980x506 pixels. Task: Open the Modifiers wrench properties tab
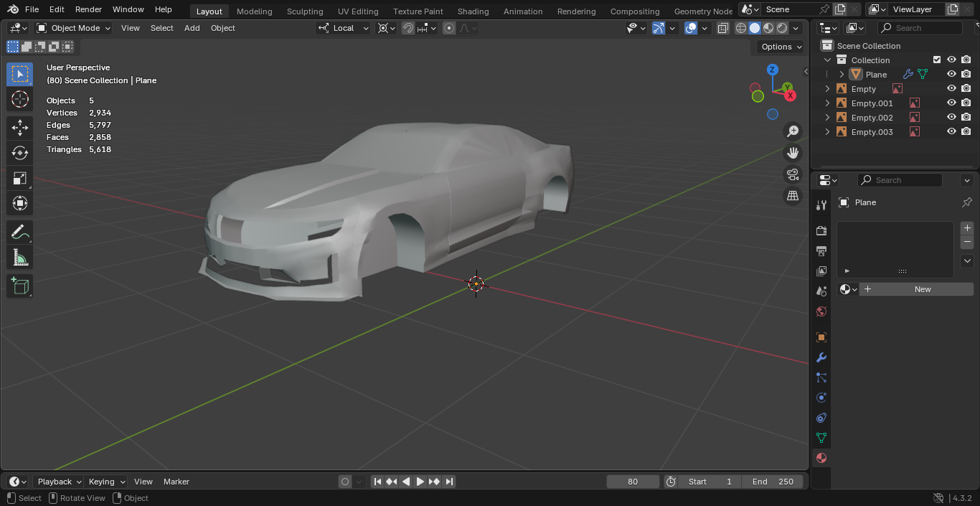coord(821,357)
